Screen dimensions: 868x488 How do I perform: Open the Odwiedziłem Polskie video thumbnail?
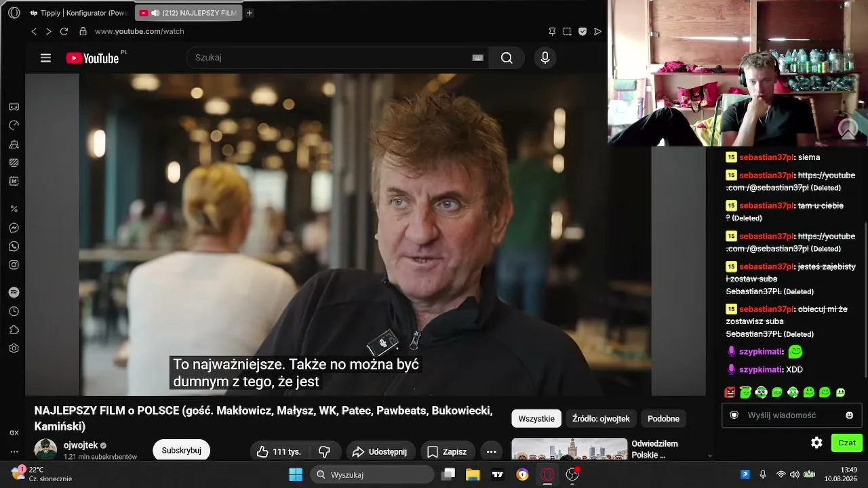click(570, 449)
